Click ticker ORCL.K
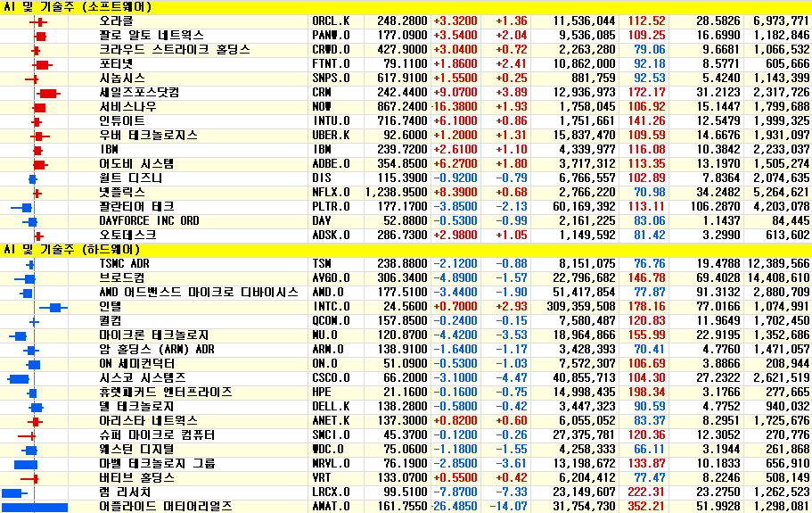Screen dimensions: 812x513 coord(331,21)
